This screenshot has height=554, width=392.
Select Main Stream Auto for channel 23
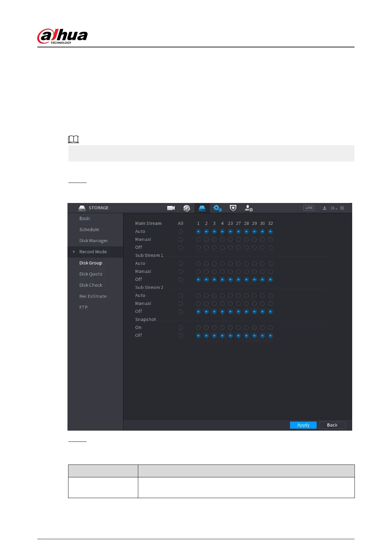(x=230, y=232)
